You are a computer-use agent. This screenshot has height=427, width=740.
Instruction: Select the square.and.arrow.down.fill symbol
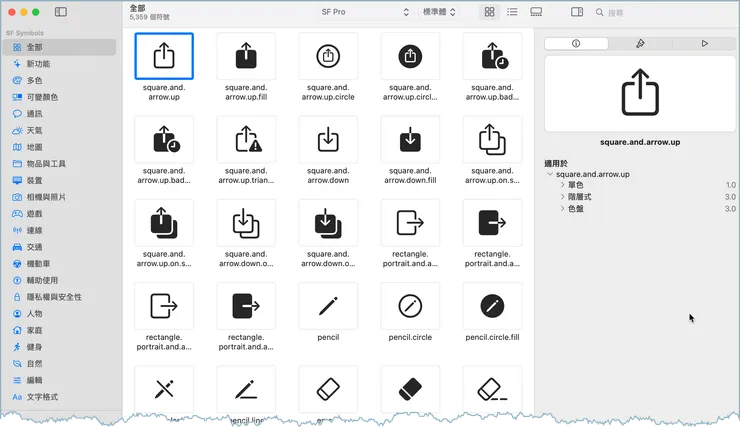(410, 140)
